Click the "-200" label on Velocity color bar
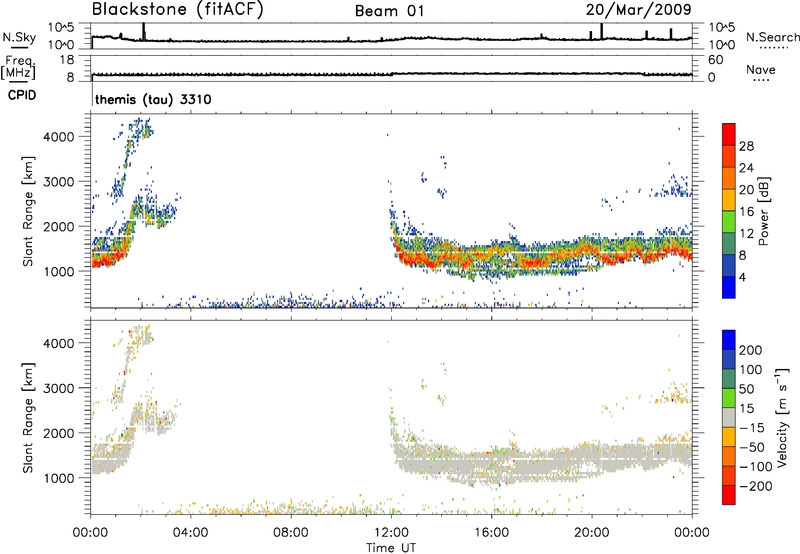Image resolution: width=800 pixels, height=554 pixels. [756, 486]
